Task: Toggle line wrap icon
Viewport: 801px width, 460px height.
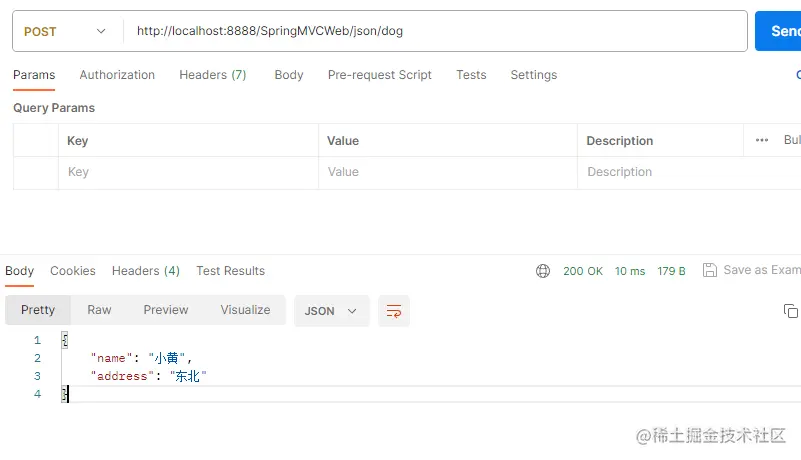Action: [394, 311]
